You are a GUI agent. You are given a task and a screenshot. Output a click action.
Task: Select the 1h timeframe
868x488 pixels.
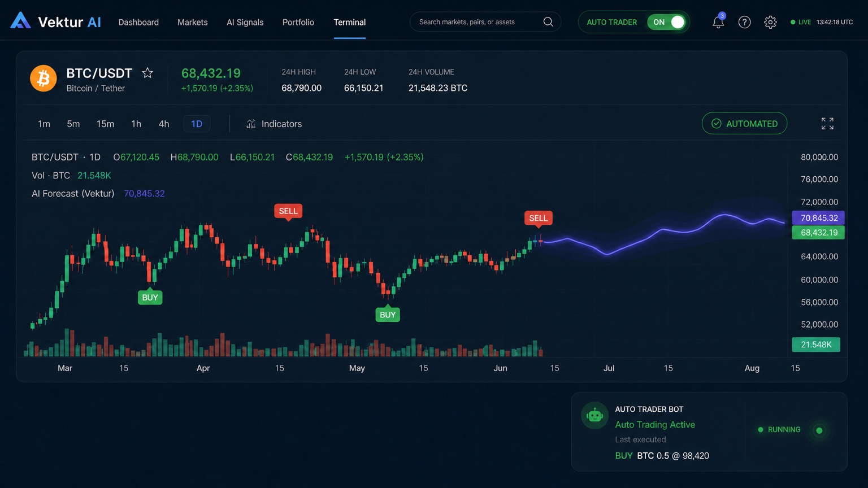coord(136,124)
